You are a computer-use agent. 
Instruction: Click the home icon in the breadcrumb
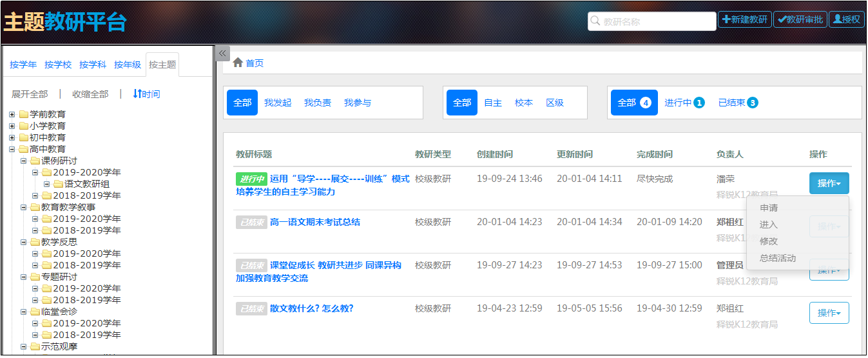pos(238,63)
